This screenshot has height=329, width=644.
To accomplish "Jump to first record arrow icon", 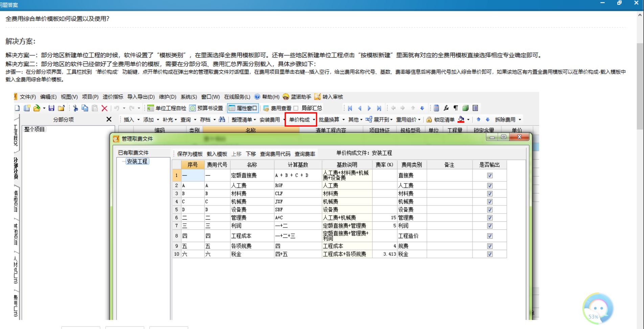I will pyautogui.click(x=350, y=108).
